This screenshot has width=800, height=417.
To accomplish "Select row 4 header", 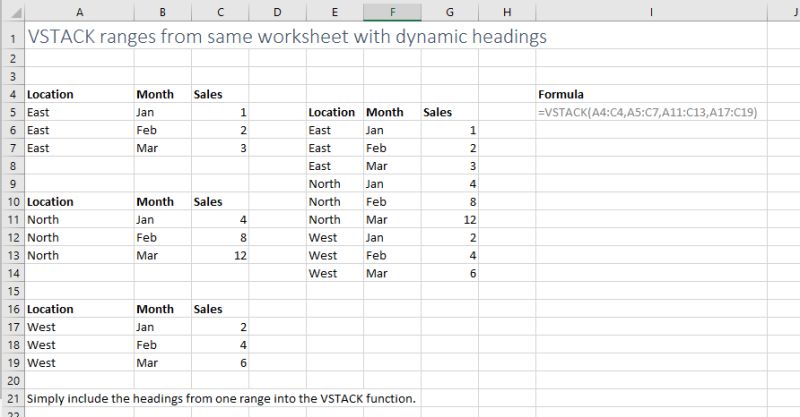I will click(x=13, y=94).
